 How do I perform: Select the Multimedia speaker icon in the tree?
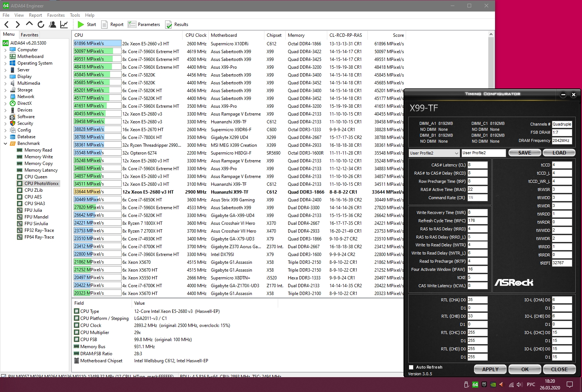click(13, 83)
